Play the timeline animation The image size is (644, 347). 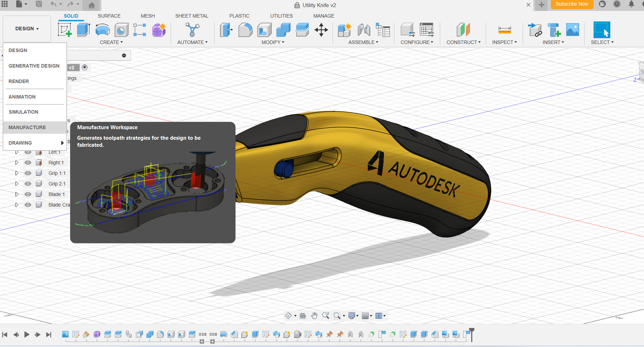click(x=27, y=334)
